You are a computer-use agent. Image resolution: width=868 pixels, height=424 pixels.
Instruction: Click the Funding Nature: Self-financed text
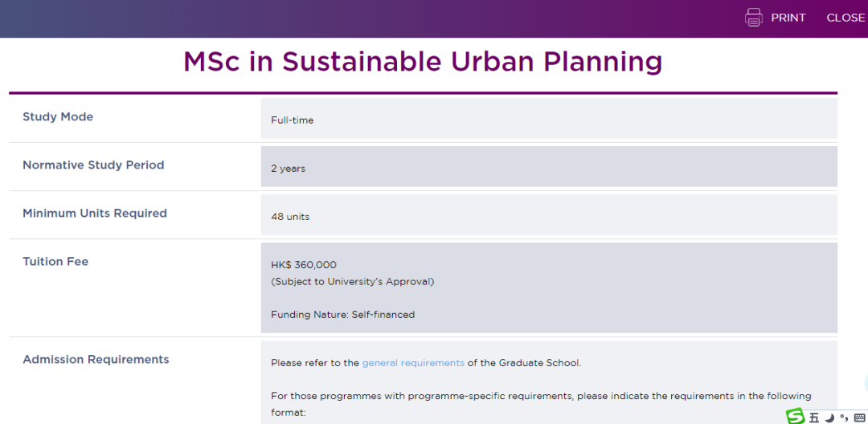point(342,315)
